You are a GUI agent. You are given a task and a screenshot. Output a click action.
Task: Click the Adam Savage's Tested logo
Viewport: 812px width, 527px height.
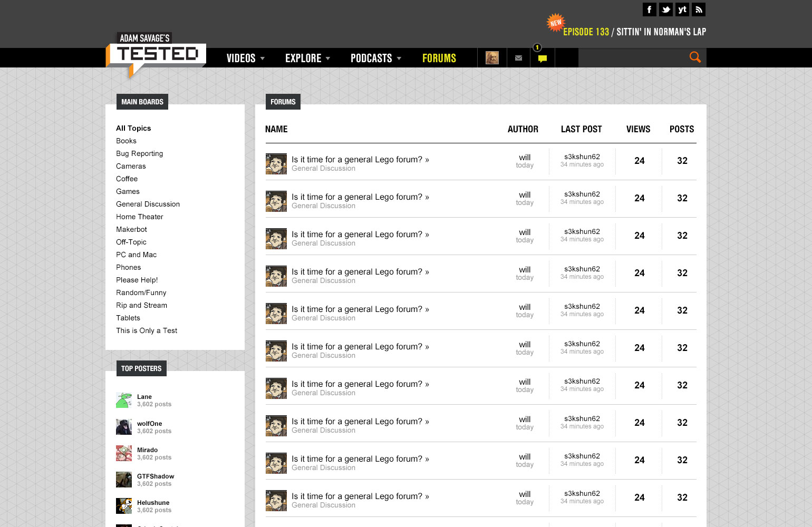(x=156, y=54)
